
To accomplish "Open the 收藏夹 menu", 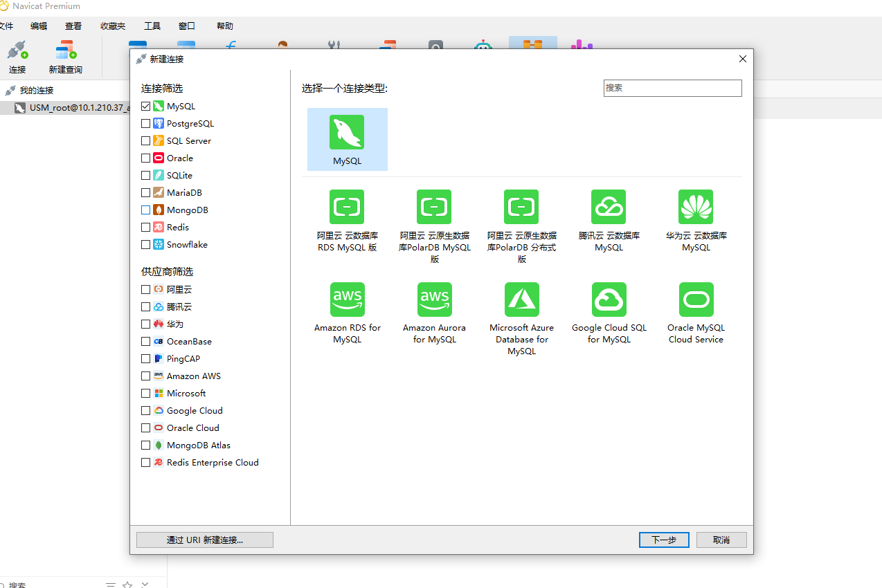I will tap(113, 26).
